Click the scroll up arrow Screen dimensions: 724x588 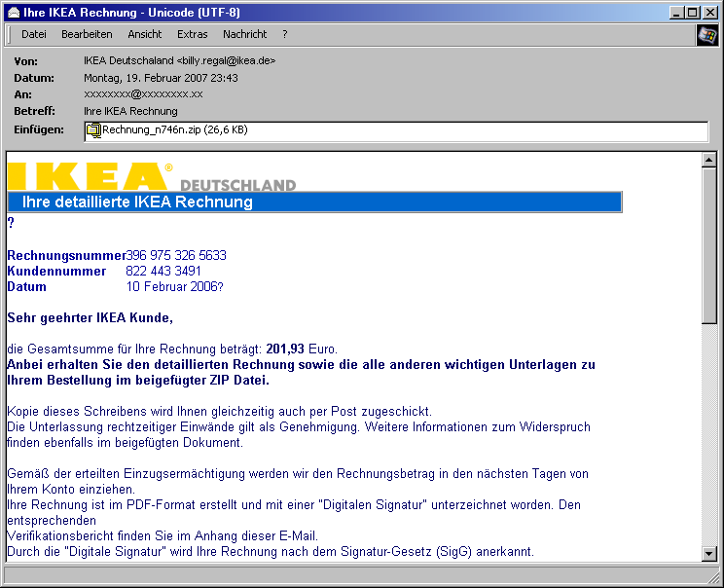708,160
